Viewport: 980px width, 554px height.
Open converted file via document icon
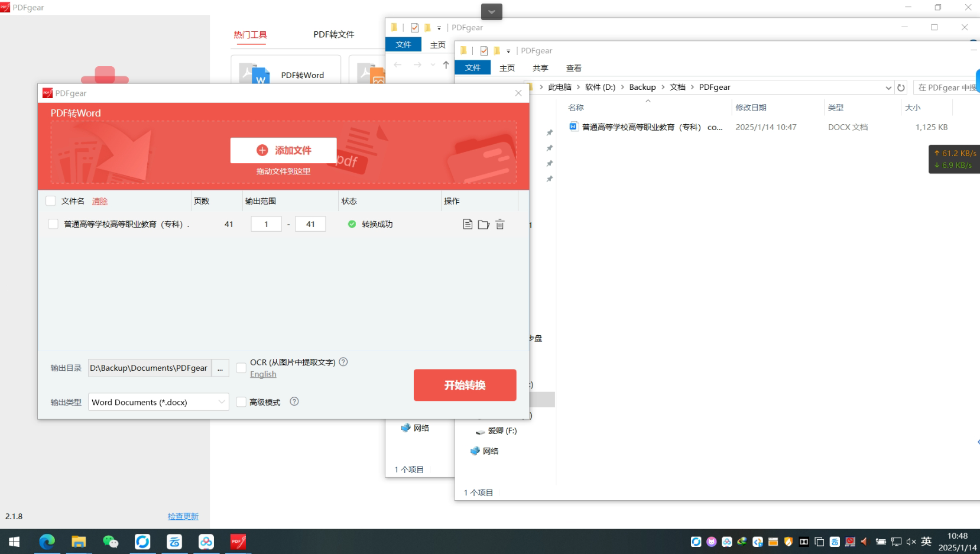click(468, 224)
